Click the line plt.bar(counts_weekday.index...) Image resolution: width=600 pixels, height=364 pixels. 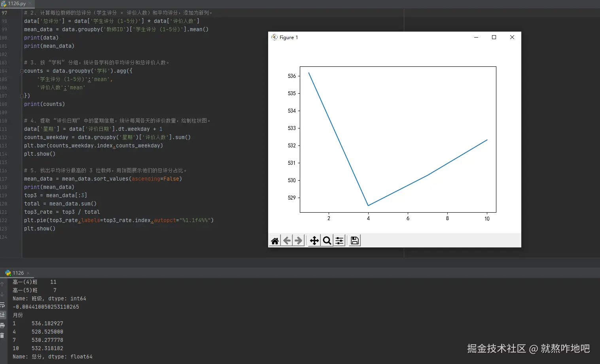click(x=93, y=146)
